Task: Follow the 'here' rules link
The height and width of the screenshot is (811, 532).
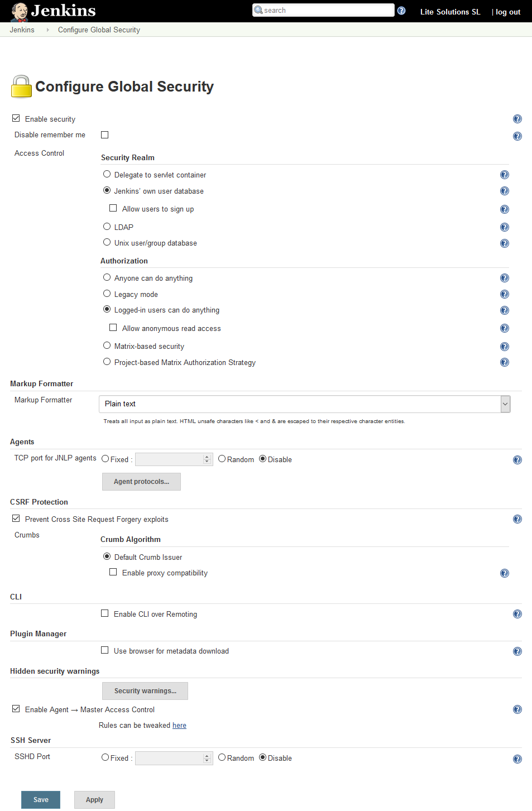Action: tap(179, 726)
